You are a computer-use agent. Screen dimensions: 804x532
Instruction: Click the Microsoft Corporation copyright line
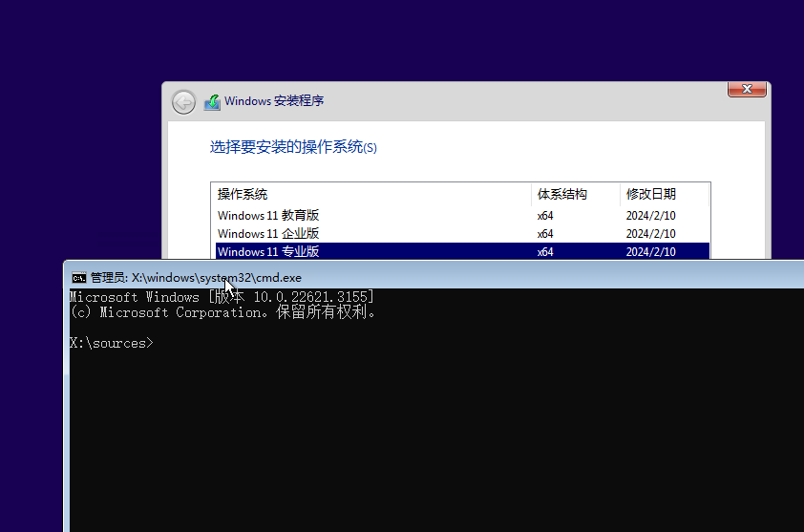click(x=222, y=312)
